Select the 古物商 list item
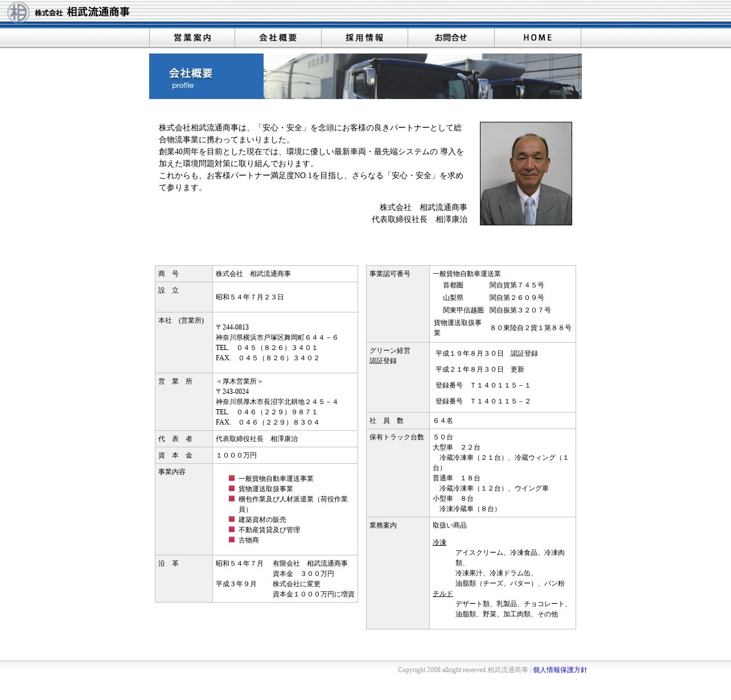Viewport: 731px width, 700px height. point(249,540)
